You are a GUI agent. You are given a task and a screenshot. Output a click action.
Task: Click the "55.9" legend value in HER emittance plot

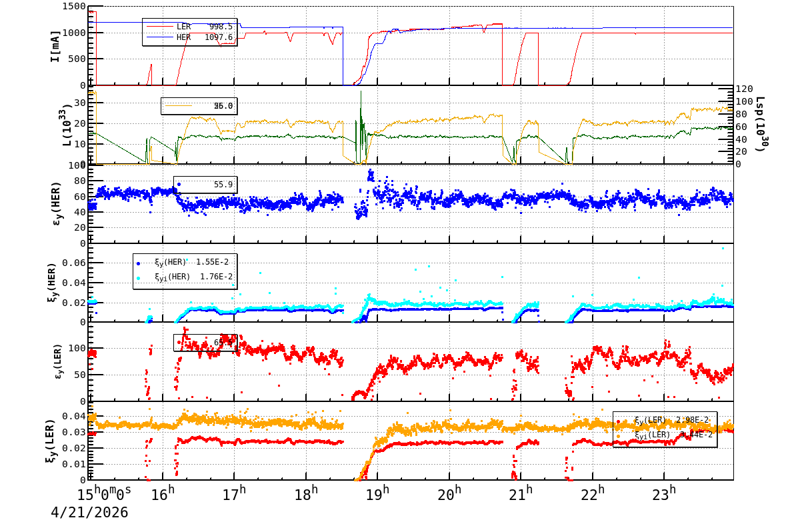[223, 185]
